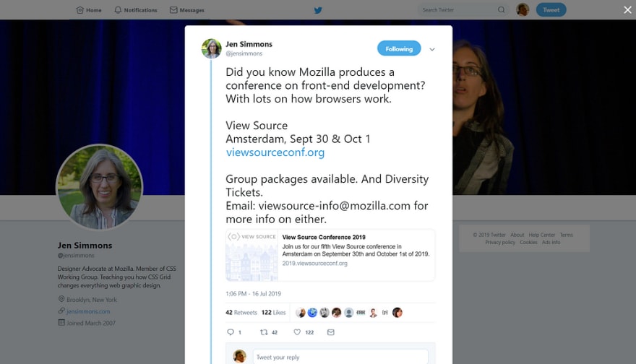Open the Cookies footer link
Screen dimensions: 636x364
click(528, 243)
